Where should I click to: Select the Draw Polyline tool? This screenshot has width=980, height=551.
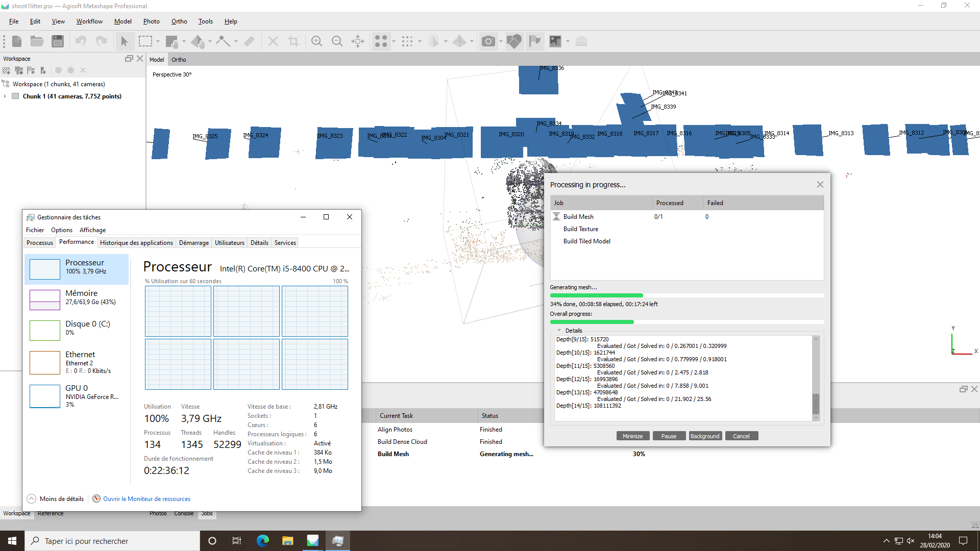point(224,41)
